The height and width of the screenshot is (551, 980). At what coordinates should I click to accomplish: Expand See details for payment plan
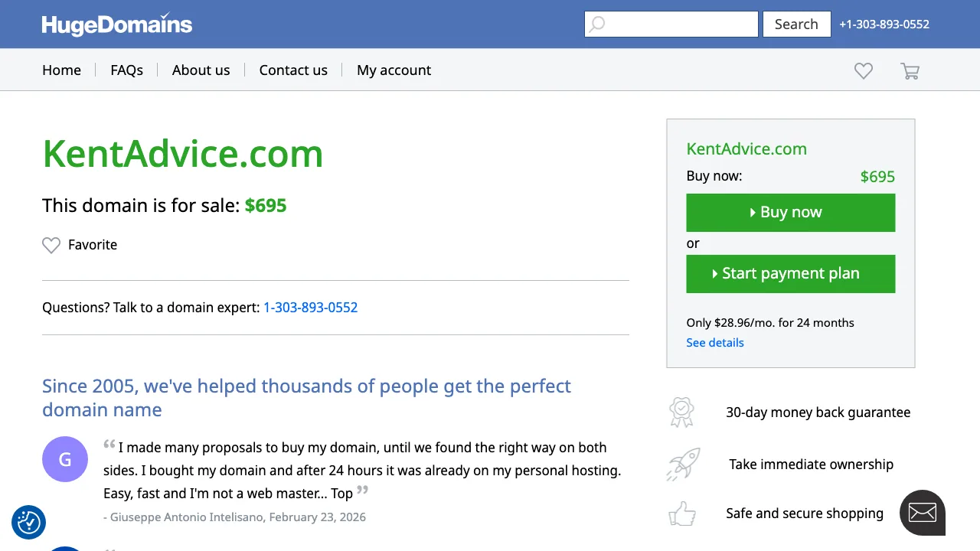point(714,343)
